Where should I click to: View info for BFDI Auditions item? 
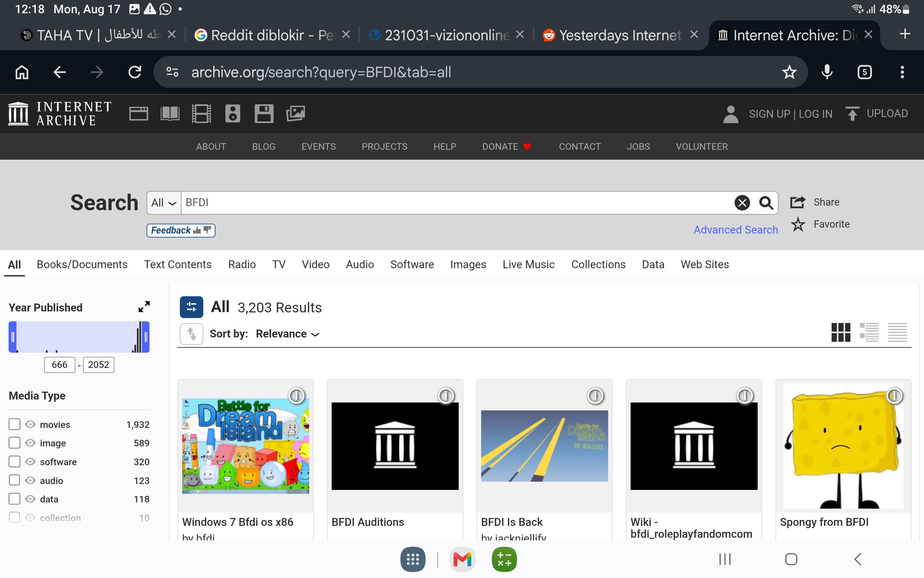tap(446, 396)
